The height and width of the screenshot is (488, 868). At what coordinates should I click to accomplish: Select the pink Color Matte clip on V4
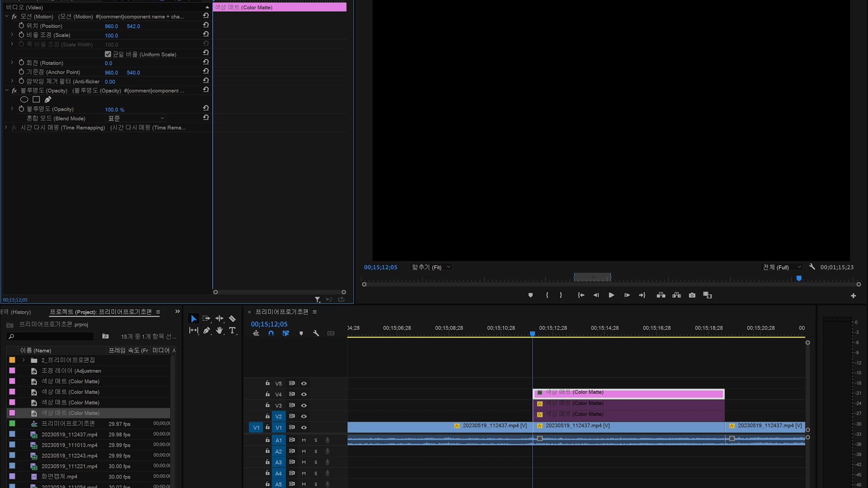pos(629,394)
